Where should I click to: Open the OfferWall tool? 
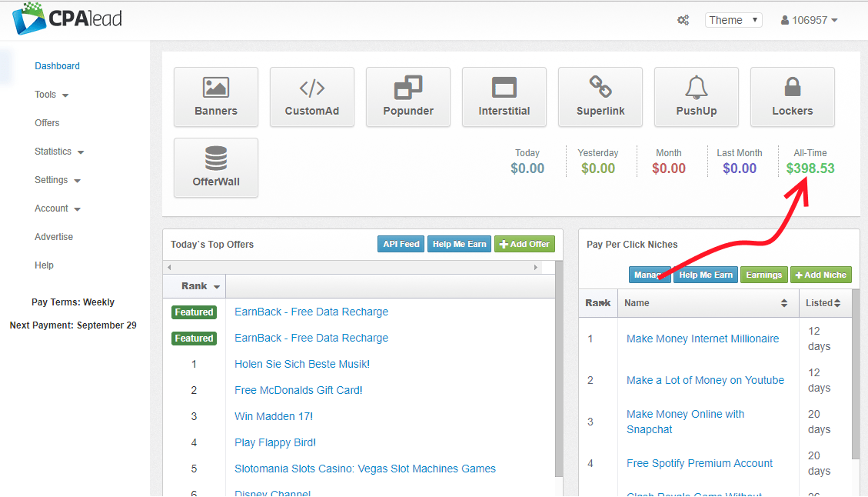pos(216,168)
